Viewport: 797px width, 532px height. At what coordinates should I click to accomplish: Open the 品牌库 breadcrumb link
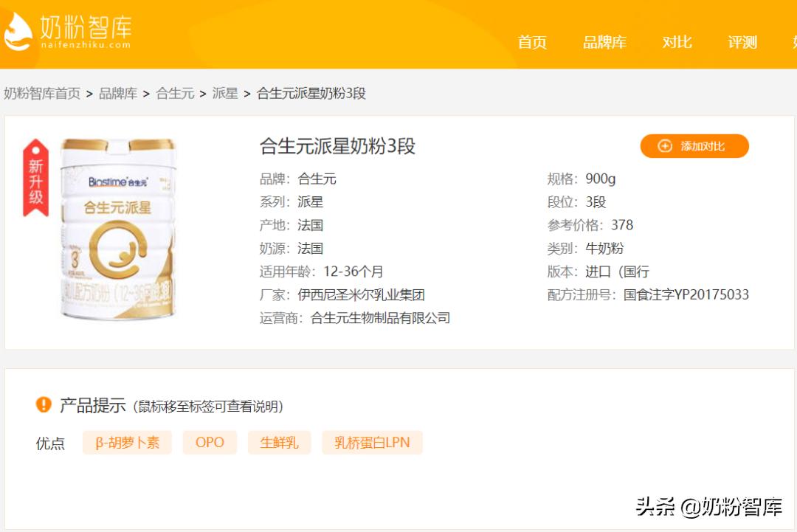117,94
